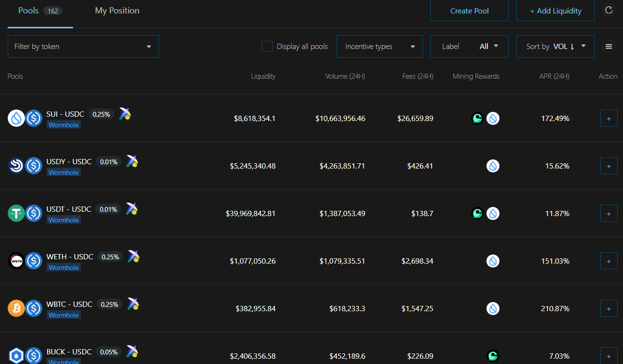Viewport: 623px width, 364px height.
Task: Click the Wormhole label under SUI - USDC
Action: click(63, 125)
